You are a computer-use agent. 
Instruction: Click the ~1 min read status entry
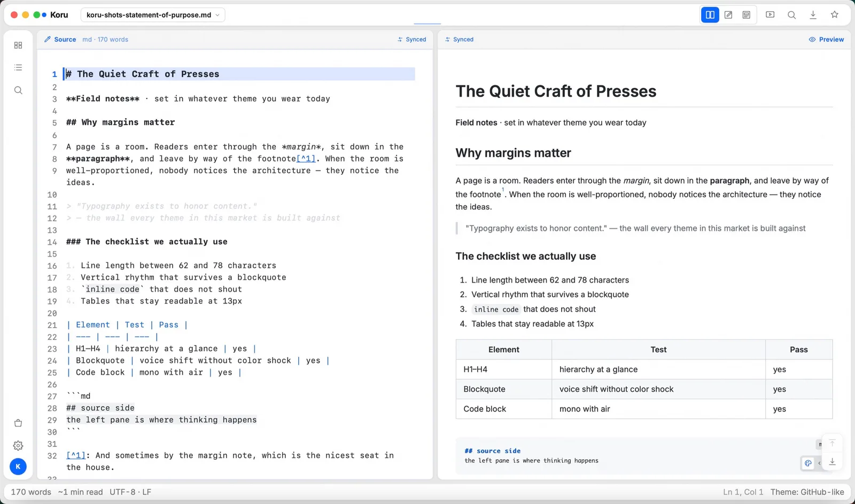[x=80, y=492]
